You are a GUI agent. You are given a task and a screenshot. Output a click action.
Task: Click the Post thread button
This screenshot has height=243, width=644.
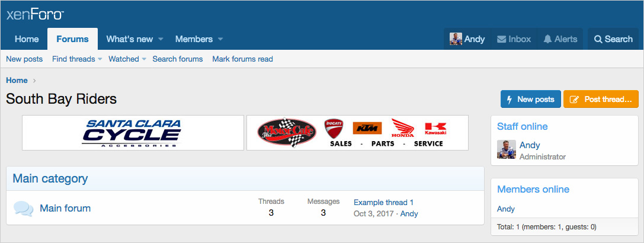601,99
